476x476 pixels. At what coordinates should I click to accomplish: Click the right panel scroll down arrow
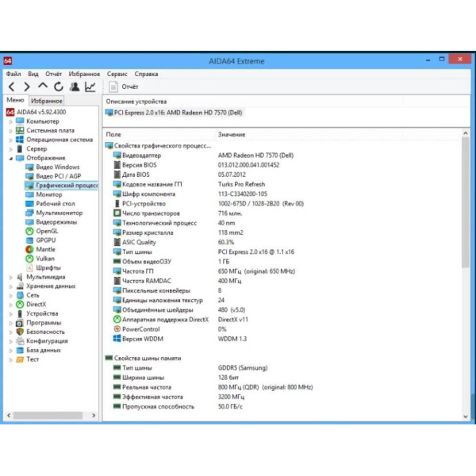coord(466,416)
